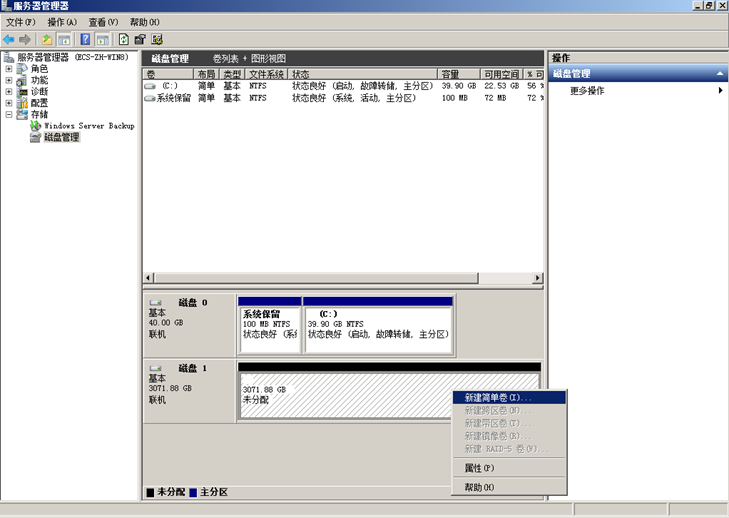729x518 pixels.
Task: Click the Back arrow toolbar icon
Action: [9, 39]
